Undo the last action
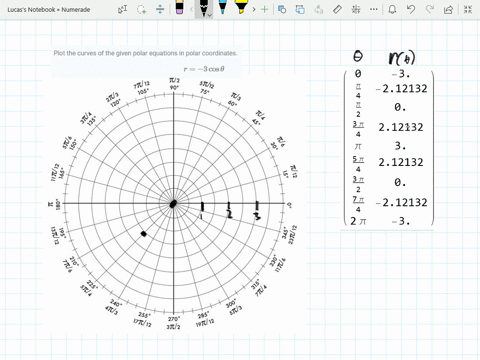This screenshot has width=480, height=360. coord(411,9)
